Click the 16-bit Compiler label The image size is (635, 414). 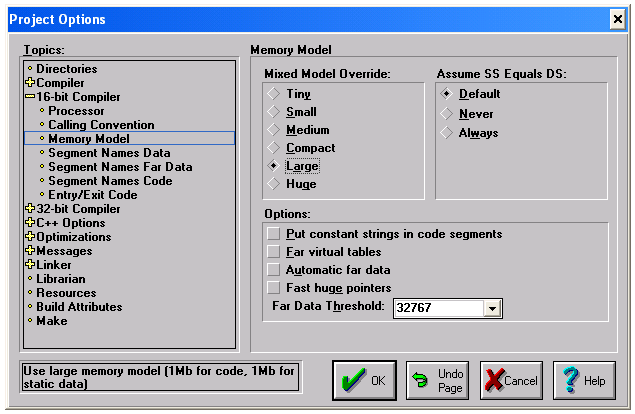pyautogui.click(x=79, y=97)
